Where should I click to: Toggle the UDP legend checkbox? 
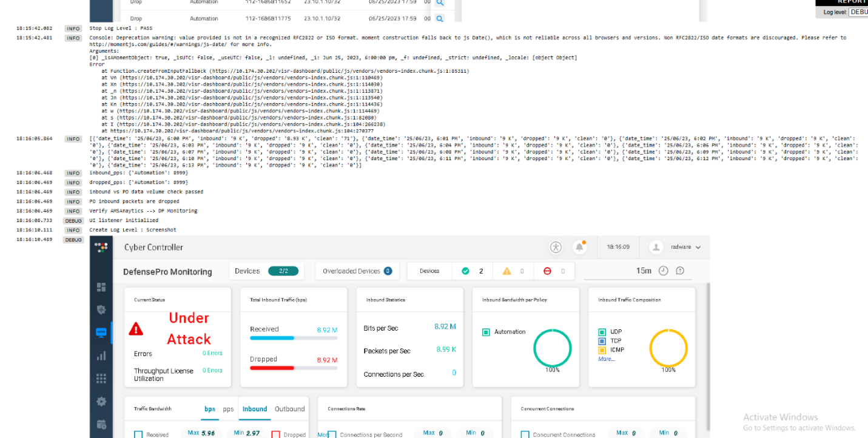[602, 332]
